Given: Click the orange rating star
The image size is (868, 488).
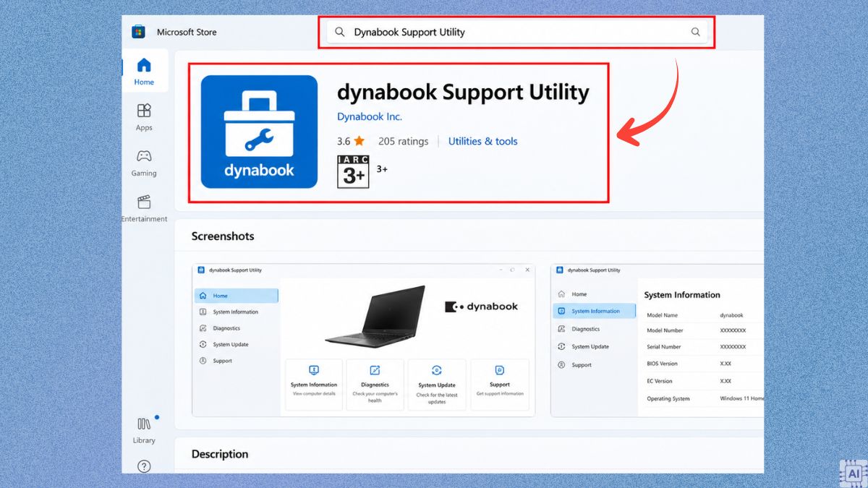Looking at the screenshot, I should pyautogui.click(x=359, y=141).
